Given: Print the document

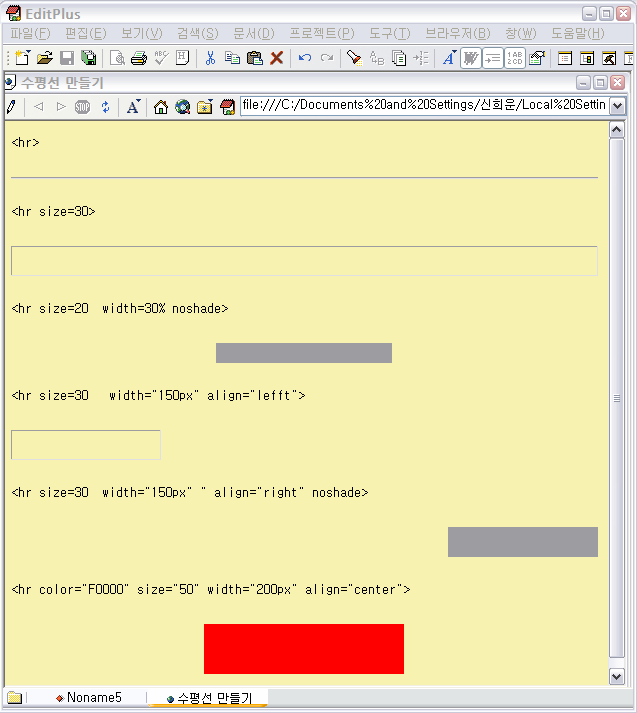Looking at the screenshot, I should click(139, 58).
